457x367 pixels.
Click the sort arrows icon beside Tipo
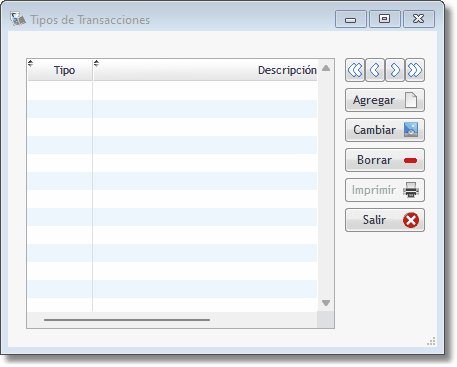(30, 63)
